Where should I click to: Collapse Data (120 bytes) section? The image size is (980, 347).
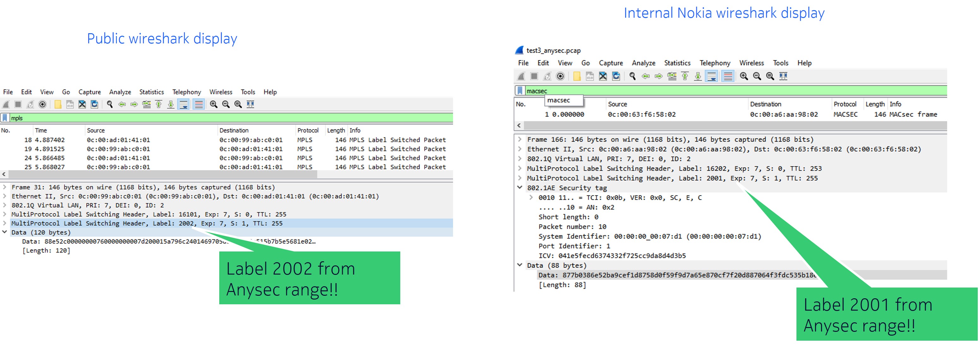click(x=4, y=232)
